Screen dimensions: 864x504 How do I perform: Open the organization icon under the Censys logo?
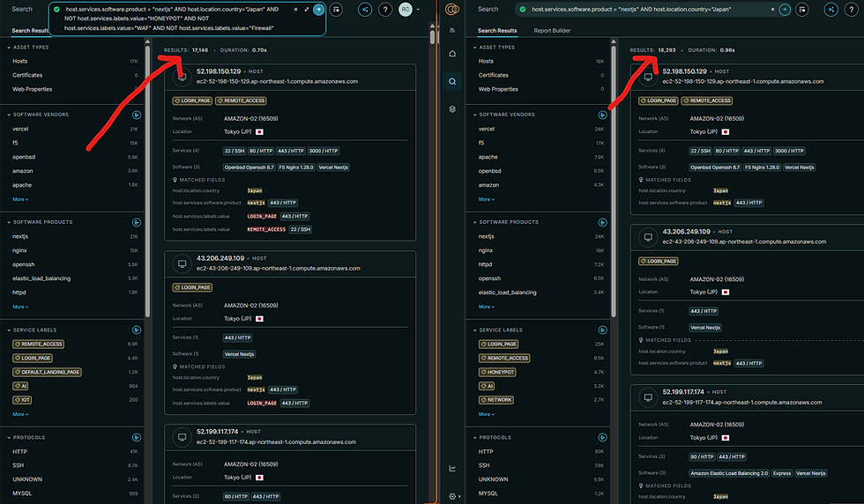(x=452, y=30)
